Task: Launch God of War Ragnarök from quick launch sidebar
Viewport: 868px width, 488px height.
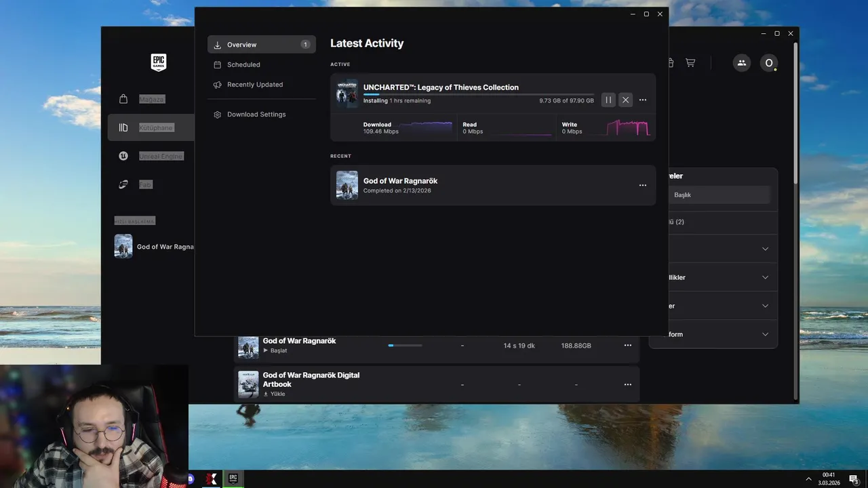Action: [154, 247]
